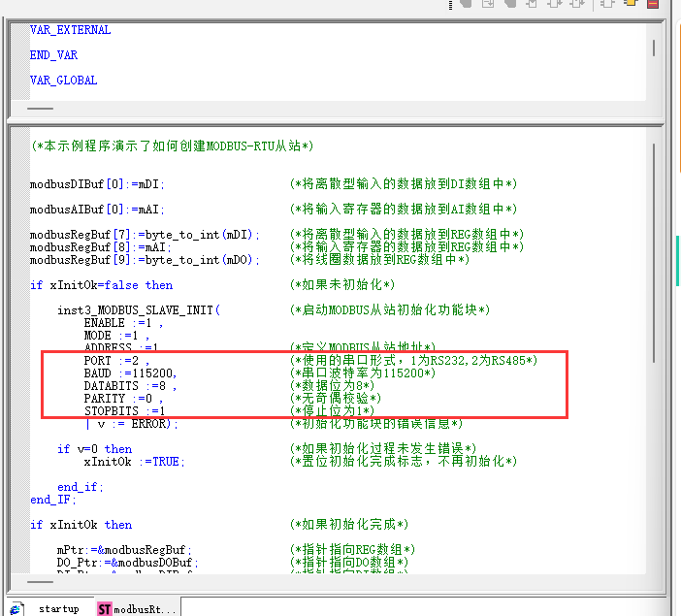681x616 pixels.
Task: Click the comment beside DATABITS :=8
Action: [332, 385]
